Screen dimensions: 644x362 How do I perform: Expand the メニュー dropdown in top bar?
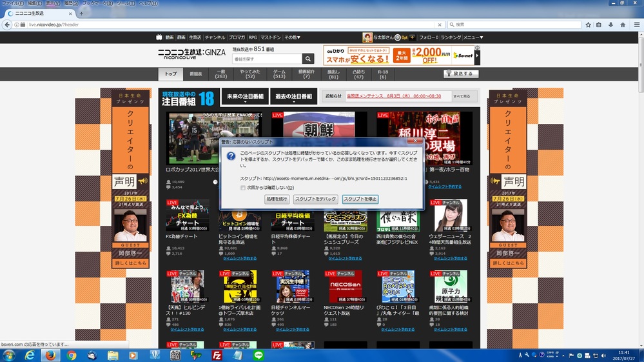click(x=473, y=37)
